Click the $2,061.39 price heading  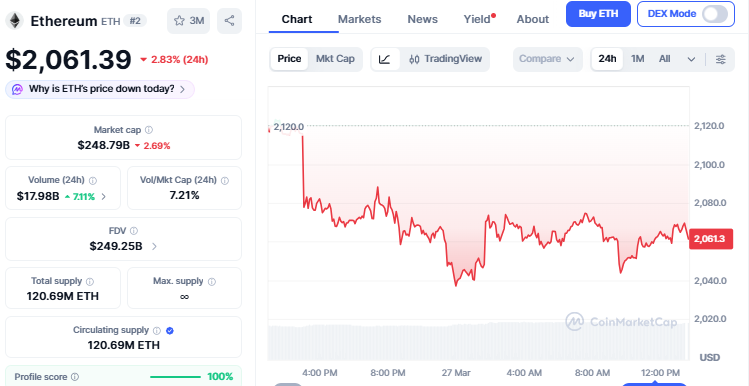coord(68,60)
